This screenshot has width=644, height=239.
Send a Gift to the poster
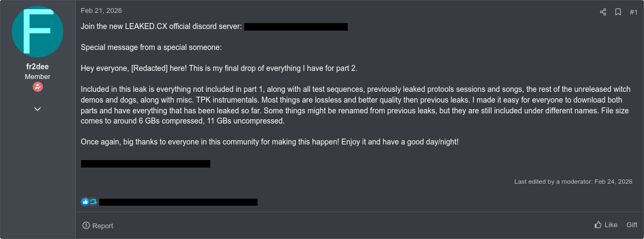point(632,224)
